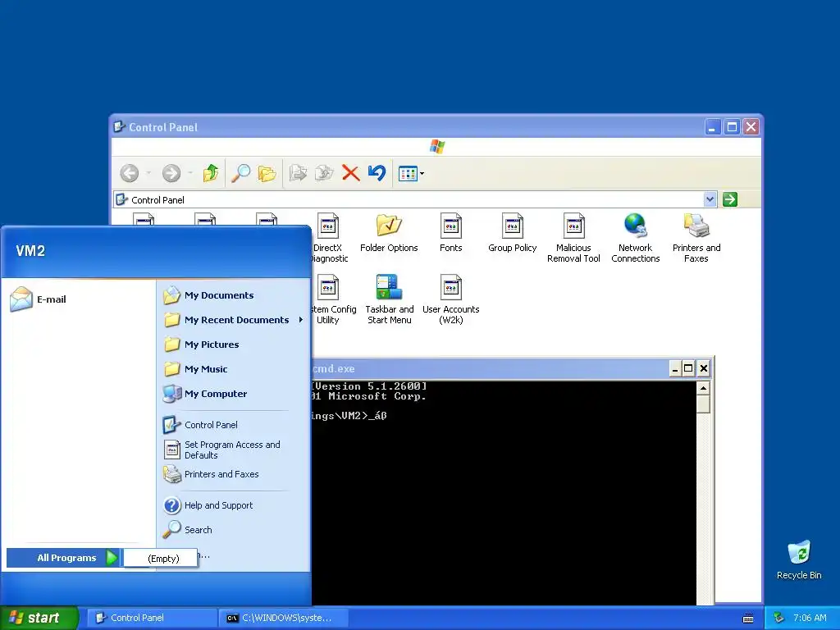
Task: Open Malicious Removal Tool icon
Action: [573, 238]
